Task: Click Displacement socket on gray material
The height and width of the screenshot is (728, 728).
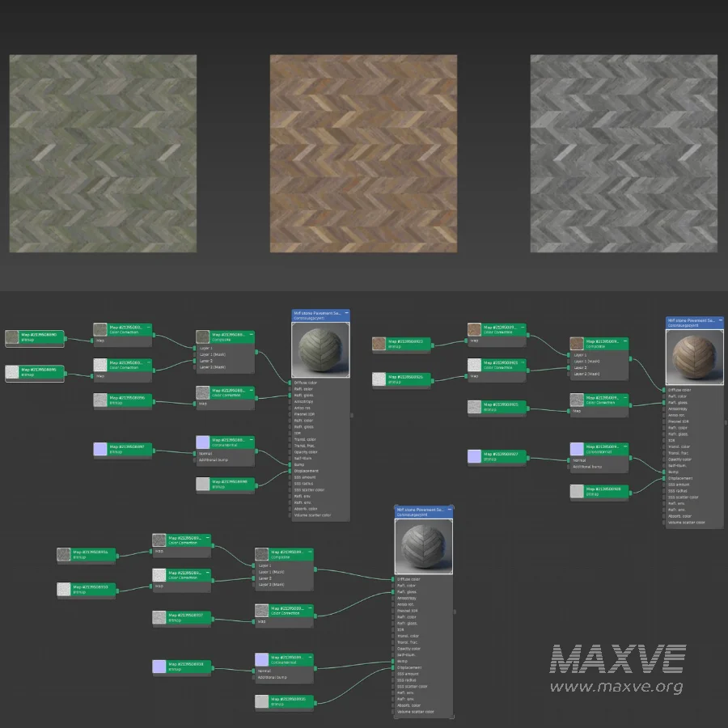Action: tap(393, 667)
